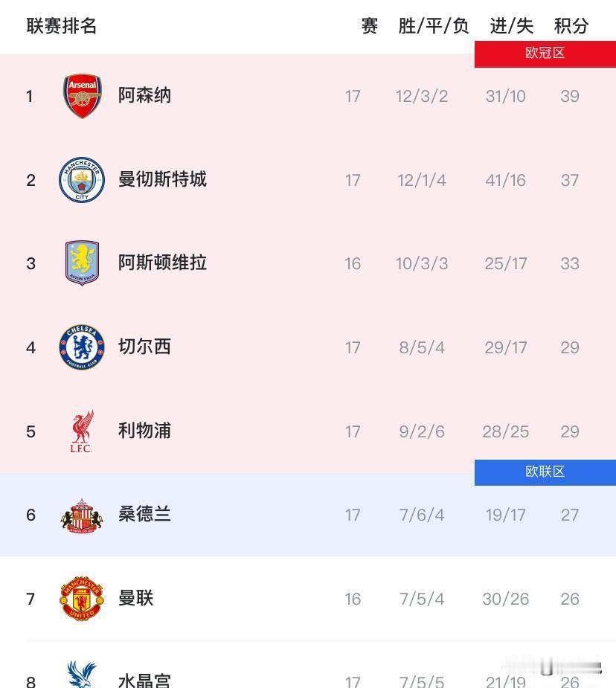Open 切尔西 team page link
Viewport: 616px width, 688px height.
point(145,347)
